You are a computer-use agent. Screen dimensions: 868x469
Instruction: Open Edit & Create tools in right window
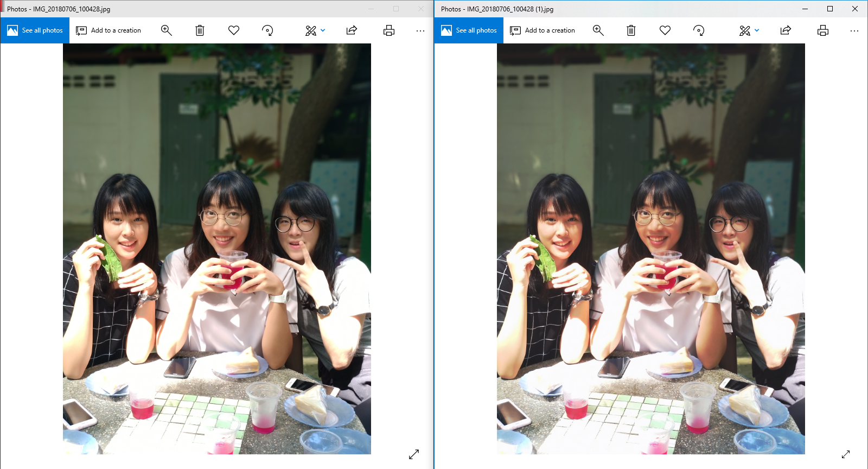[745, 30]
